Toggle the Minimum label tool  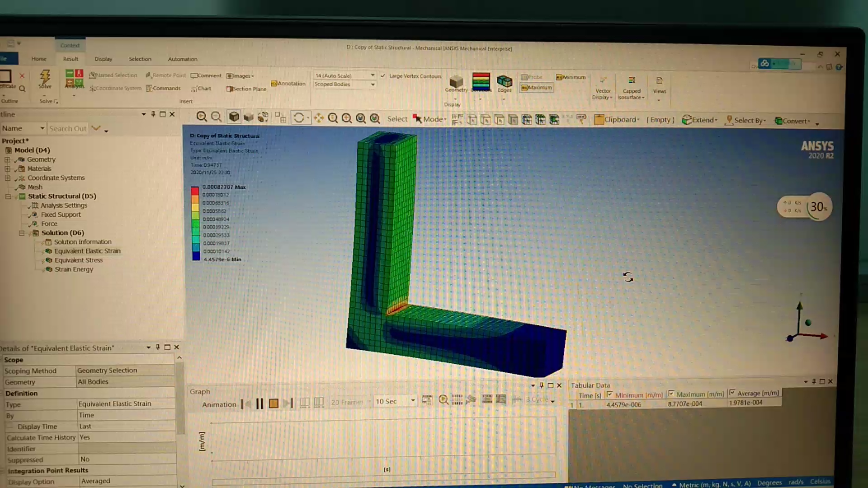coord(571,77)
